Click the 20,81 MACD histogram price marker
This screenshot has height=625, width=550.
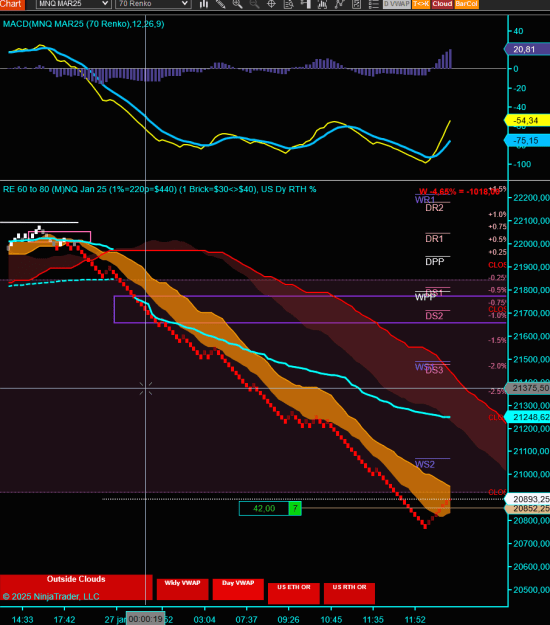pos(527,49)
